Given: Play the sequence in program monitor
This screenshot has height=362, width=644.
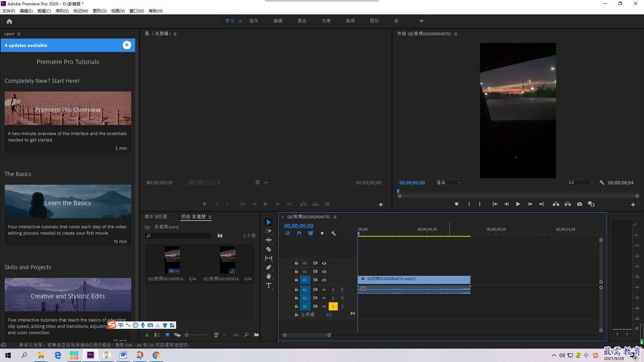Looking at the screenshot, I should (x=518, y=204).
